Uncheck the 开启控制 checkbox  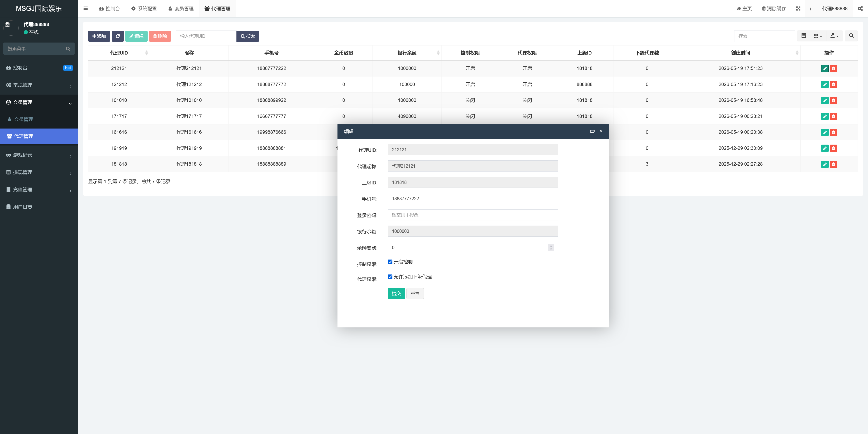tap(390, 262)
